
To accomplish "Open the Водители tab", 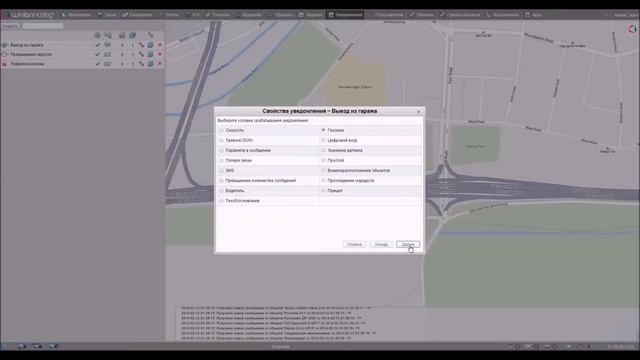I will tap(249, 15).
